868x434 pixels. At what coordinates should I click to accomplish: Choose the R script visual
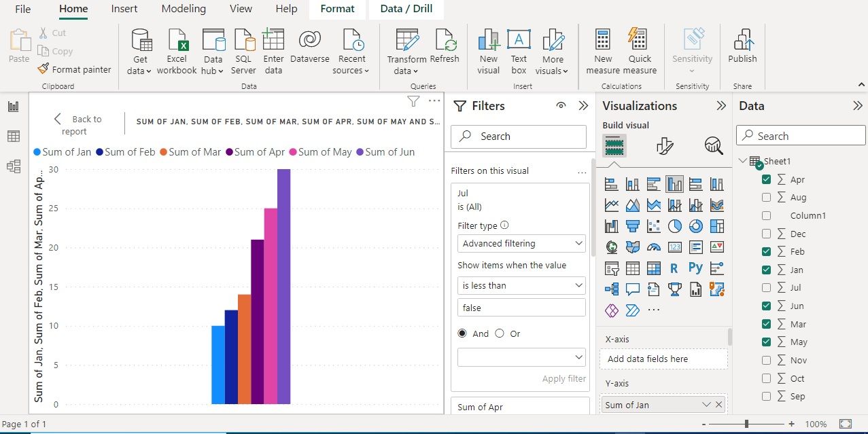coord(674,268)
